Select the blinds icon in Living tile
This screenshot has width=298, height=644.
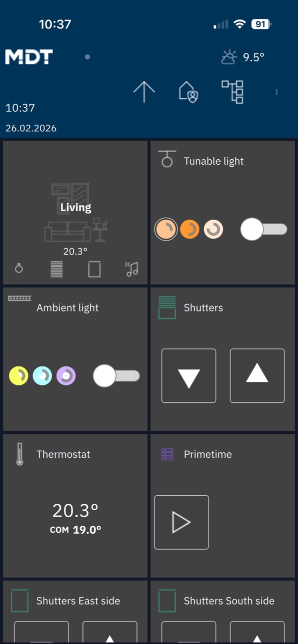56,269
